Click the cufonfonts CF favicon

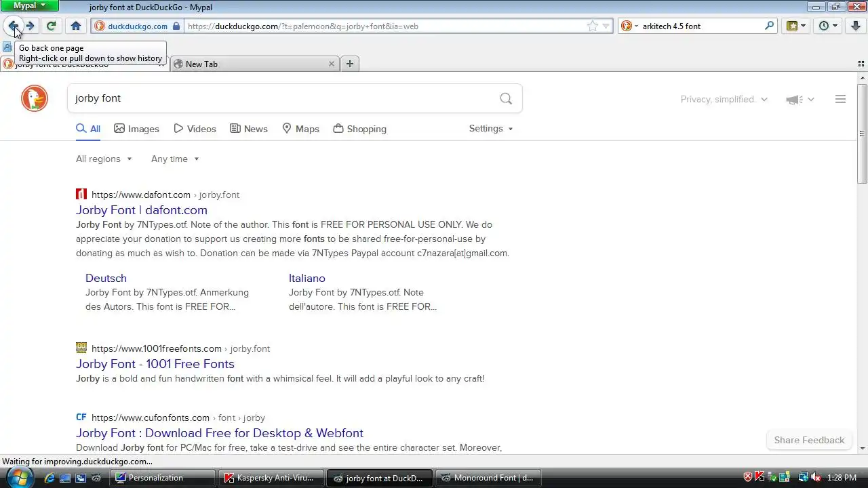point(81,417)
